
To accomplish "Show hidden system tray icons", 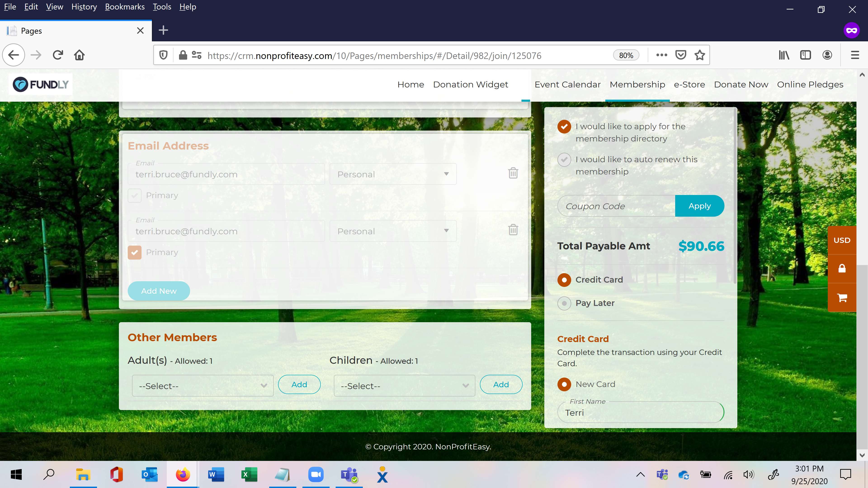I will (x=640, y=474).
